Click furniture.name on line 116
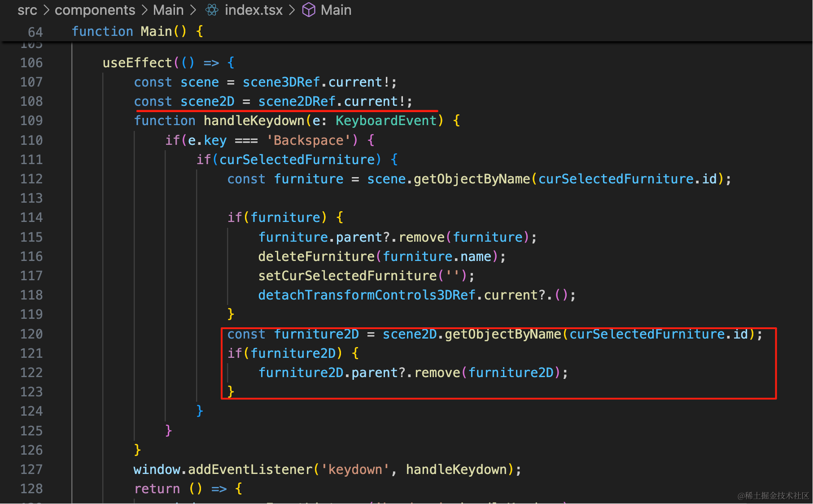 (437, 256)
